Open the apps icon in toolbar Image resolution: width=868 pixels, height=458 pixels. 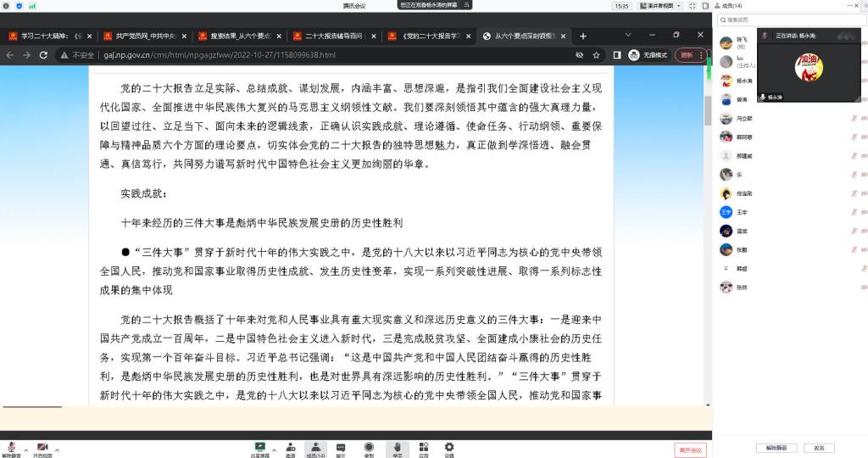pos(423,447)
